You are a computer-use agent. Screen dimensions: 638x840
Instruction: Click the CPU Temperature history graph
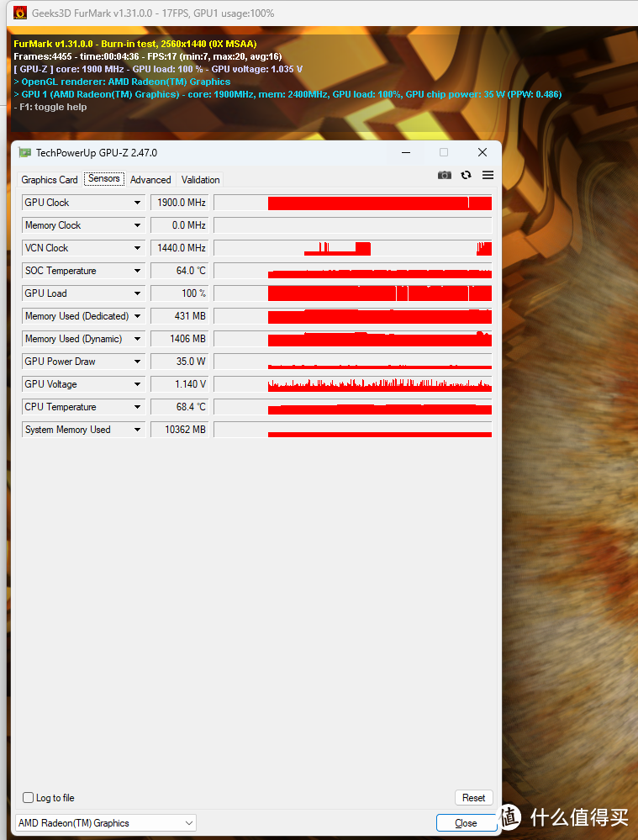352,407
